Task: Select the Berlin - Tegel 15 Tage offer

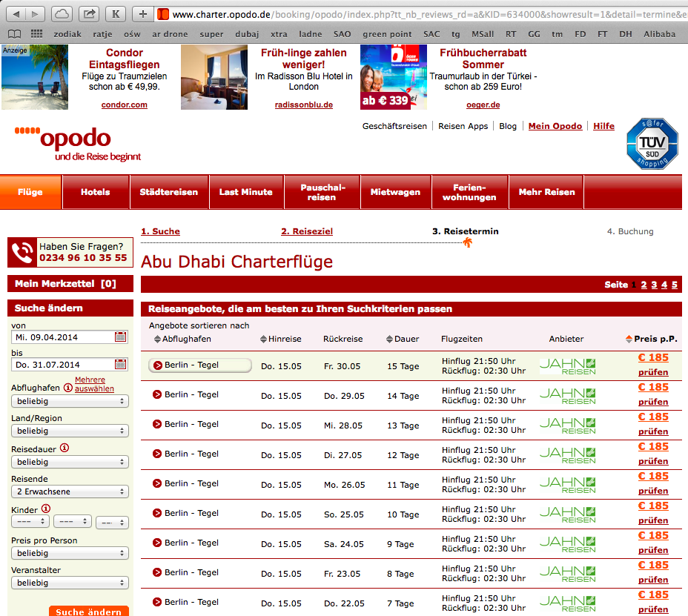Action: 200,365
